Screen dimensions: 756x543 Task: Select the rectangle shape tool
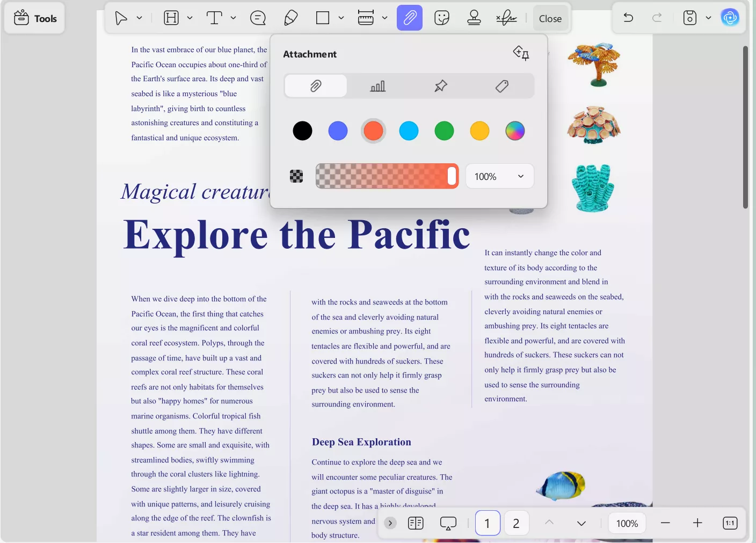tap(323, 18)
